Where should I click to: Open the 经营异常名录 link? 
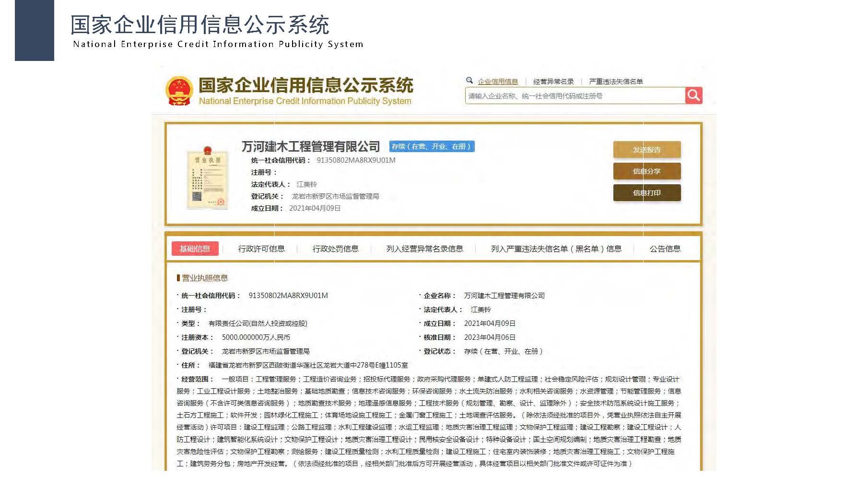pyautogui.click(x=553, y=82)
